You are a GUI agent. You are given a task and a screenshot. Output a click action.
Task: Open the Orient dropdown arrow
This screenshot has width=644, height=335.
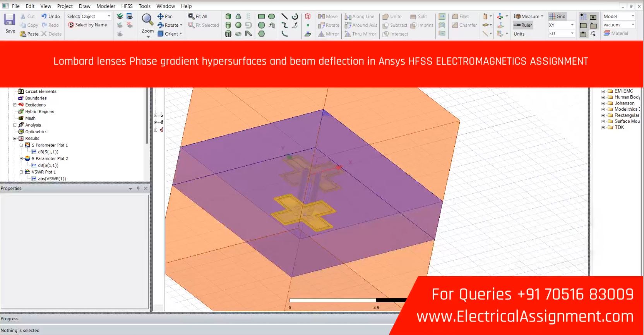pyautogui.click(x=181, y=34)
